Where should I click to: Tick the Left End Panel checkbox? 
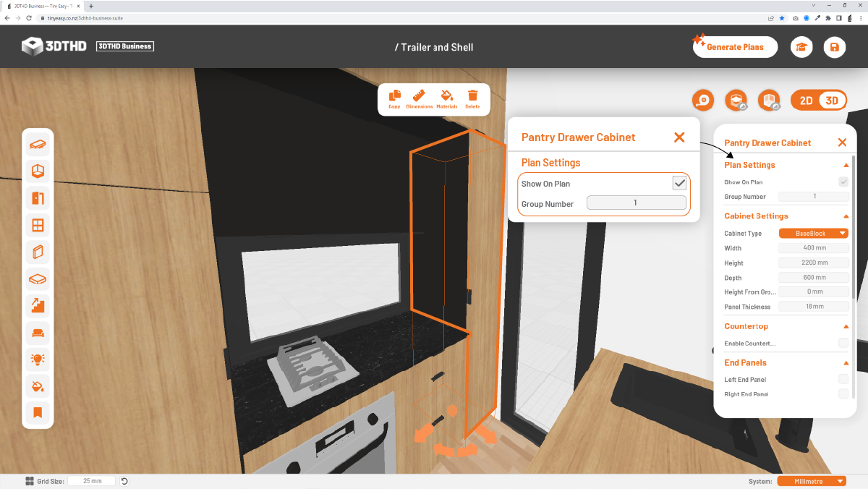(843, 379)
